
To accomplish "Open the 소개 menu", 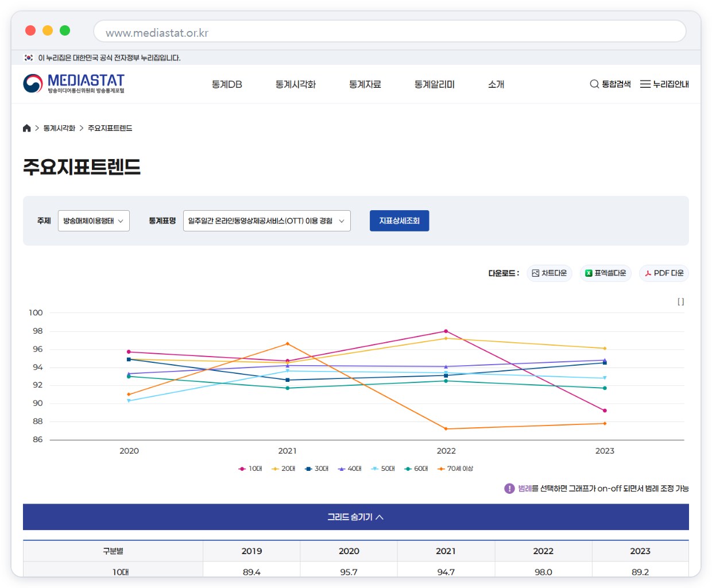I will tap(496, 84).
